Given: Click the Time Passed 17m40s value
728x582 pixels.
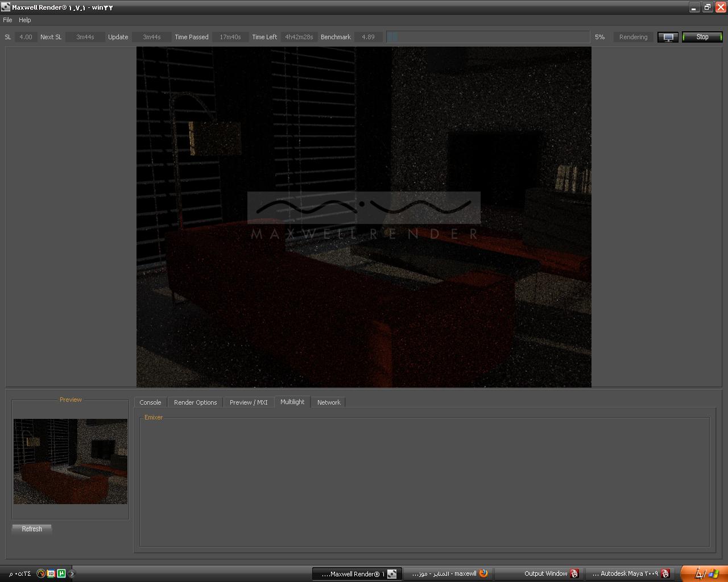Looking at the screenshot, I should [230, 37].
